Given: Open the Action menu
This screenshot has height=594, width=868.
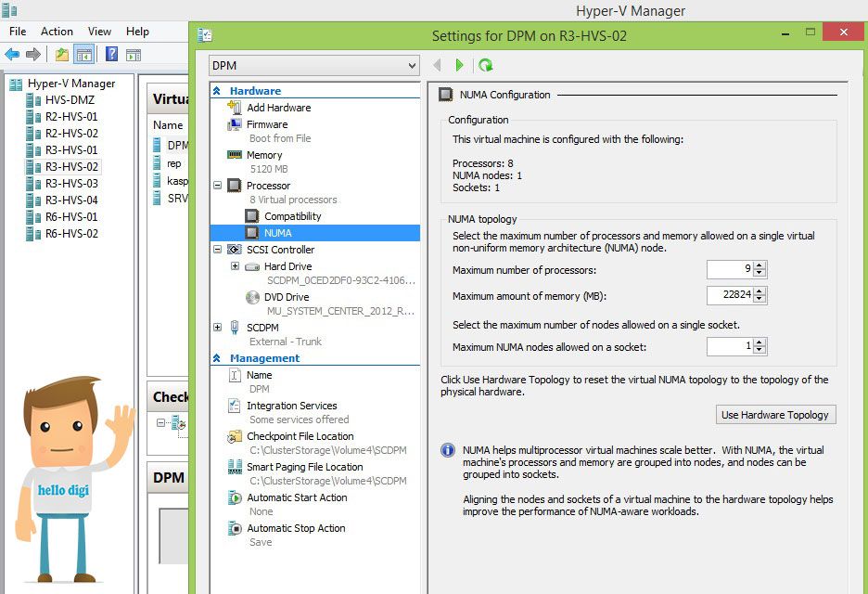Looking at the screenshot, I should [x=57, y=32].
